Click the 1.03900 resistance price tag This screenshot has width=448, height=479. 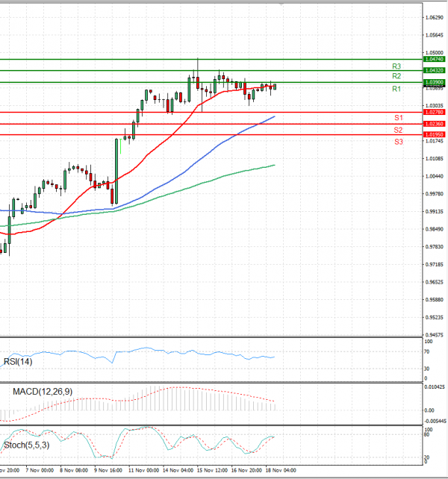pyautogui.click(x=435, y=82)
